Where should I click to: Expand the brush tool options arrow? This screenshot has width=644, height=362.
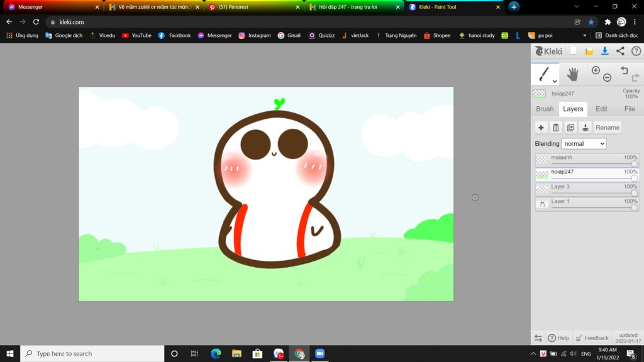(555, 81)
